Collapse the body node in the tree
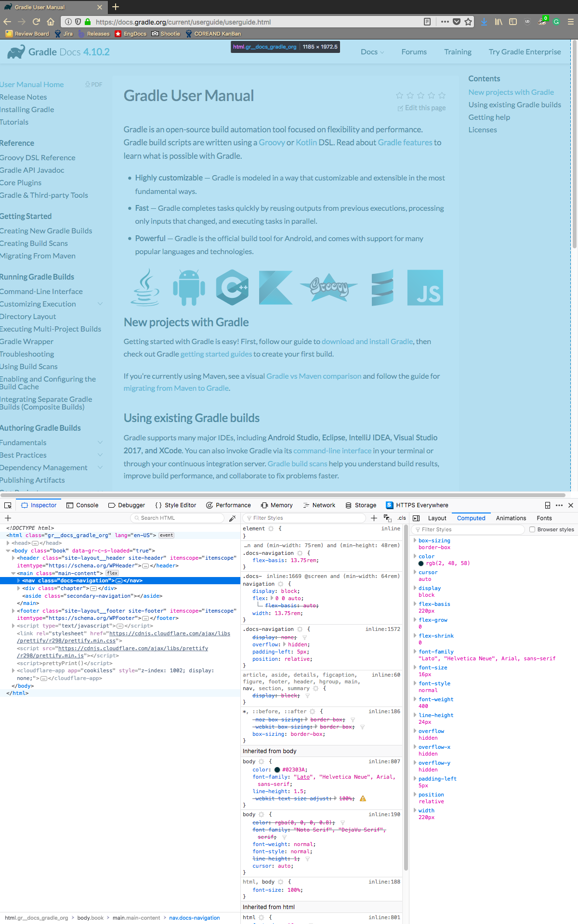This screenshot has width=578, height=924. tap(8, 551)
